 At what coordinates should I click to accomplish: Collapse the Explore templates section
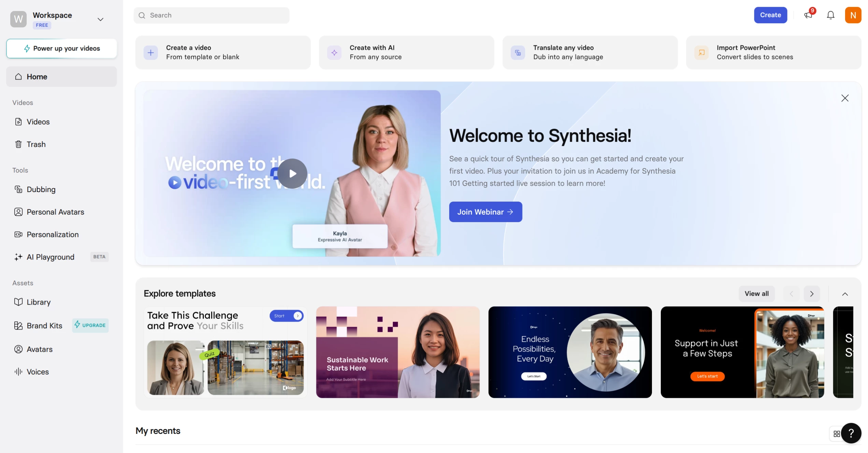click(845, 294)
